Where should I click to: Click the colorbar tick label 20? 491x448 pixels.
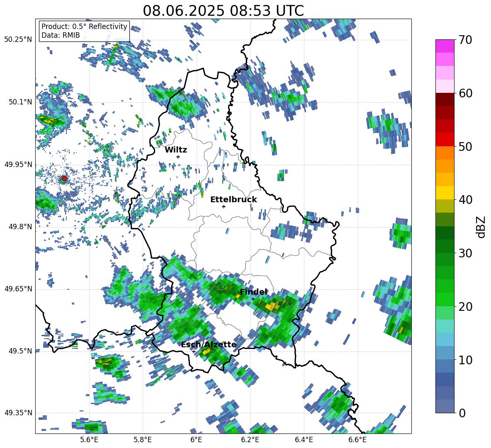(x=465, y=306)
